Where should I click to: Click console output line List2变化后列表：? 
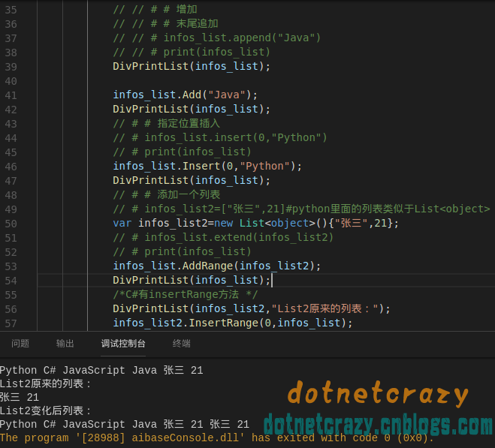coord(46,410)
